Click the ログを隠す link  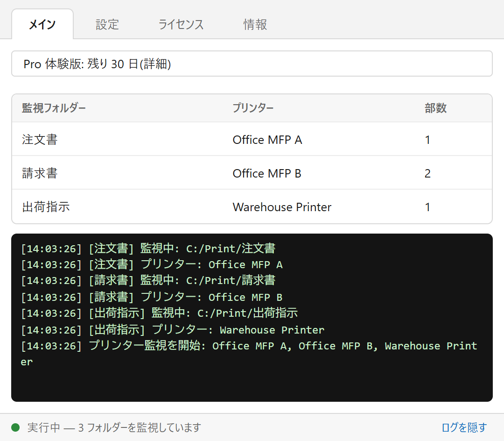(x=464, y=427)
